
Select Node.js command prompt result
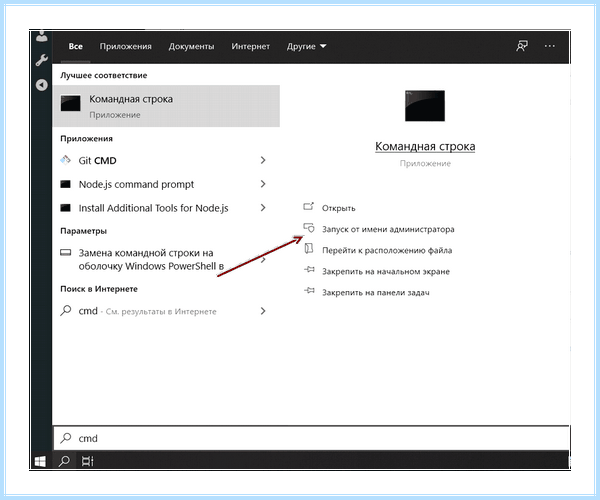(166, 184)
